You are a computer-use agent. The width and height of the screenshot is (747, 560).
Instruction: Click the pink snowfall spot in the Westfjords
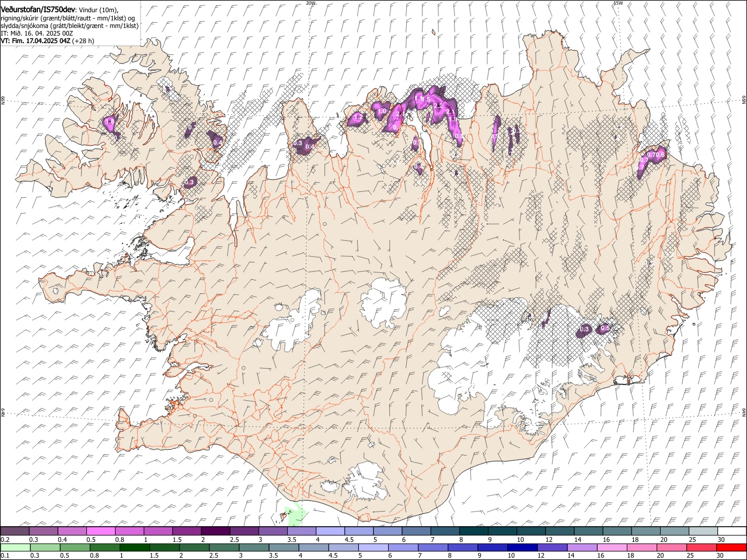[x=109, y=123]
